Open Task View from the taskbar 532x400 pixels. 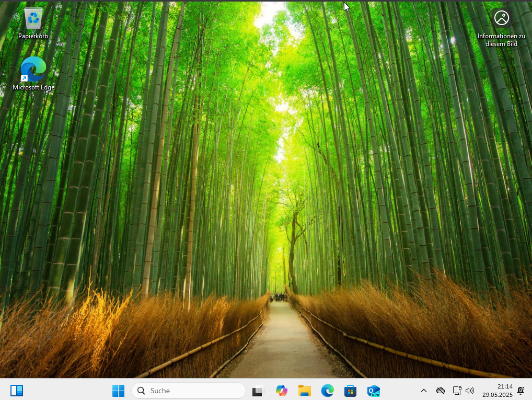pyautogui.click(x=258, y=391)
